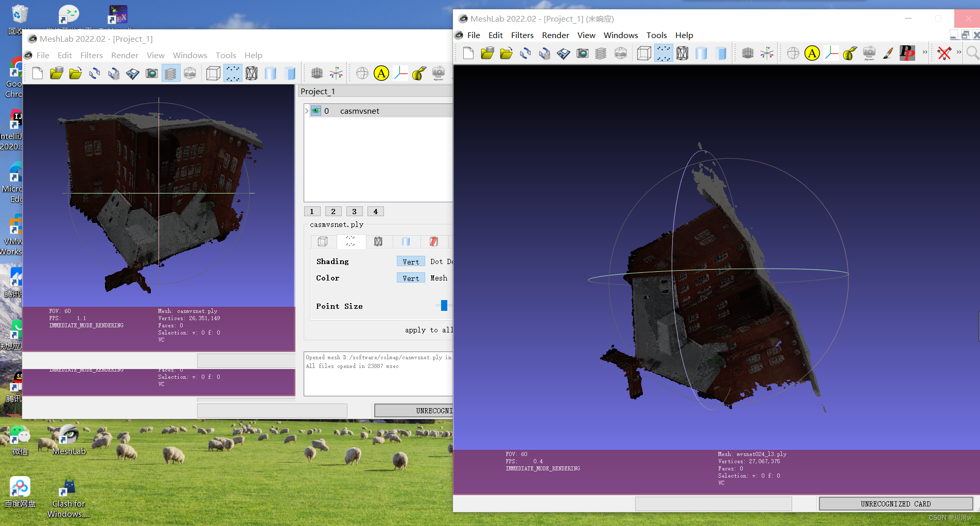New project icon in right MeshLab window
This screenshot has height=526, width=980.
[x=468, y=53]
